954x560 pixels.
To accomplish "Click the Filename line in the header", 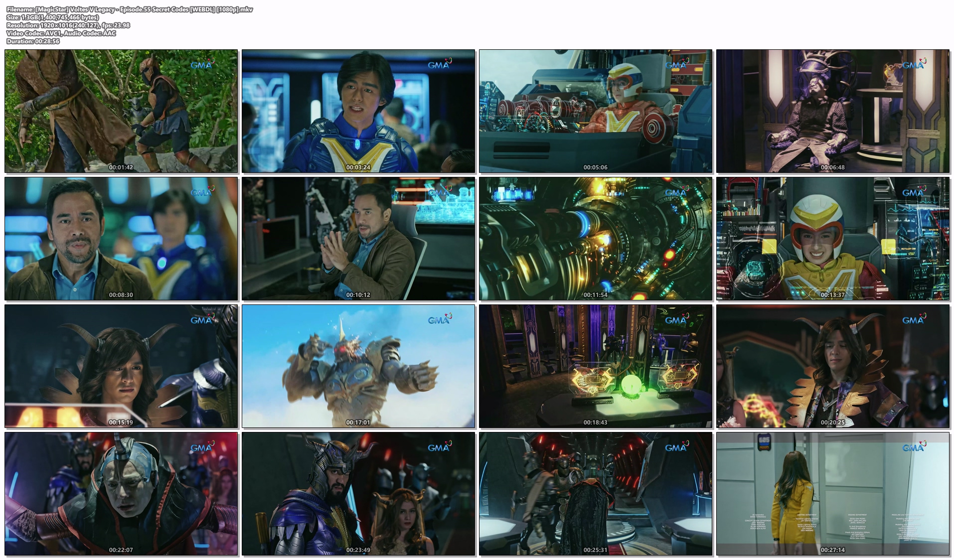I will (130, 9).
